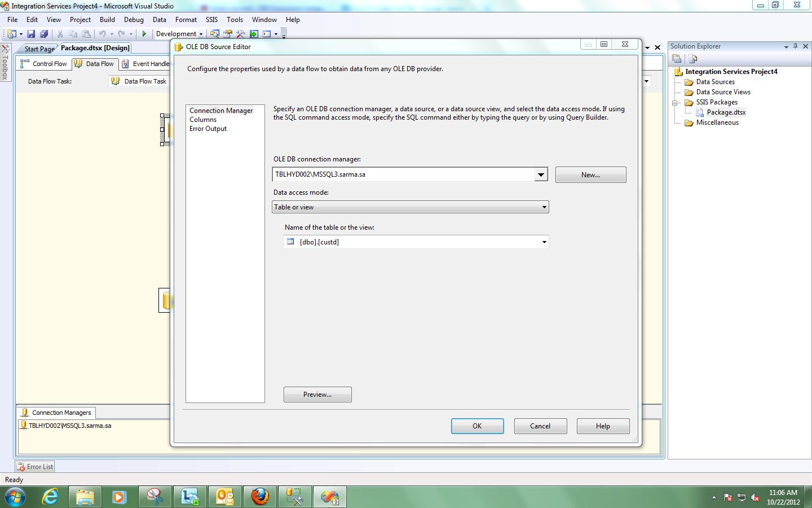Image resolution: width=812 pixels, height=508 pixels.
Task: Click the Cut toolbar icon
Action: 60,34
